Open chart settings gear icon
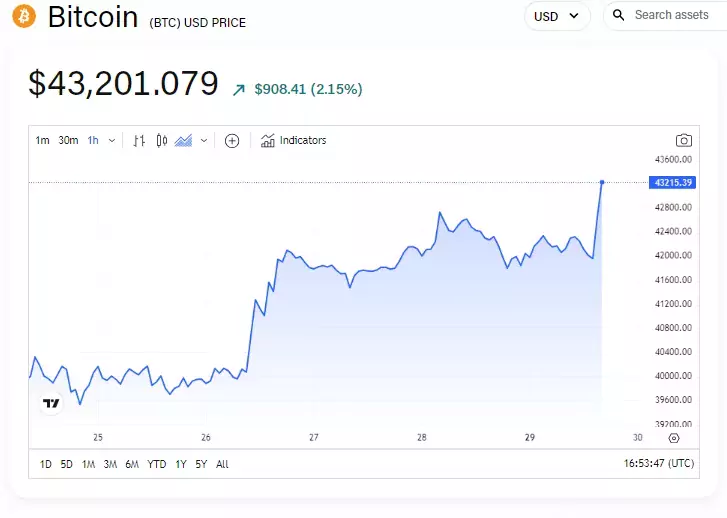The height and width of the screenshot is (518, 727). (x=674, y=438)
